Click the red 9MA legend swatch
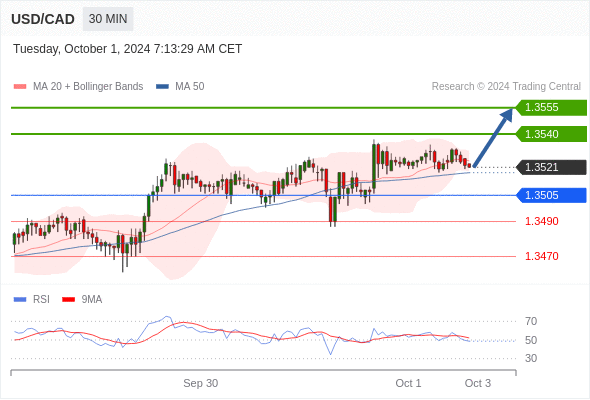Viewport: 590px width, 400px height. (68, 300)
